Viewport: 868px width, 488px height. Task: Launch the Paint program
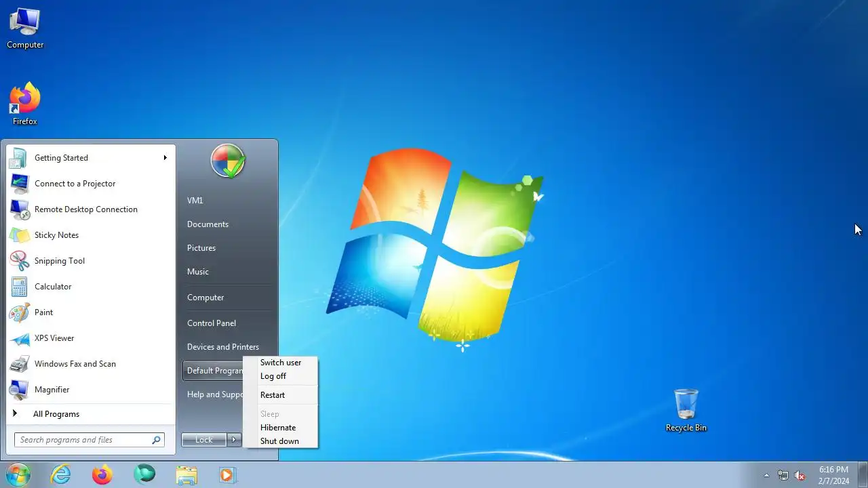(91, 312)
